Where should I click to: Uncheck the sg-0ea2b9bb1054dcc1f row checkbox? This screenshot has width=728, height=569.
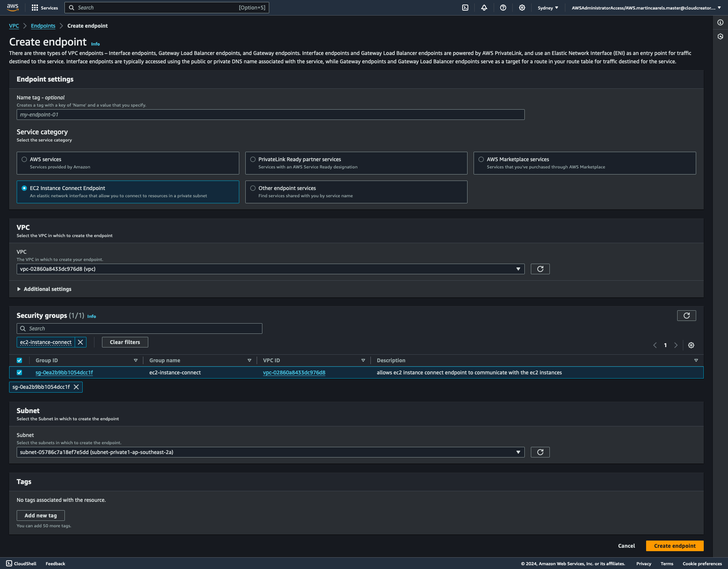(x=19, y=373)
